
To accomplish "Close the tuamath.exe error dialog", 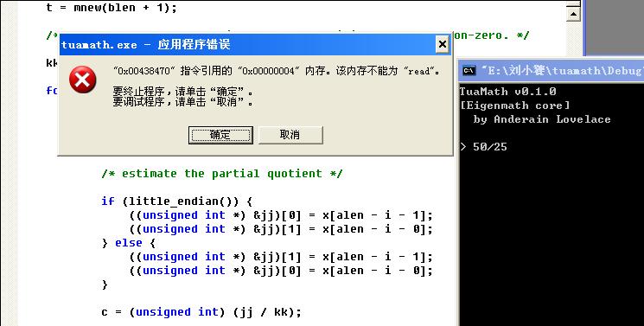I will 442,44.
